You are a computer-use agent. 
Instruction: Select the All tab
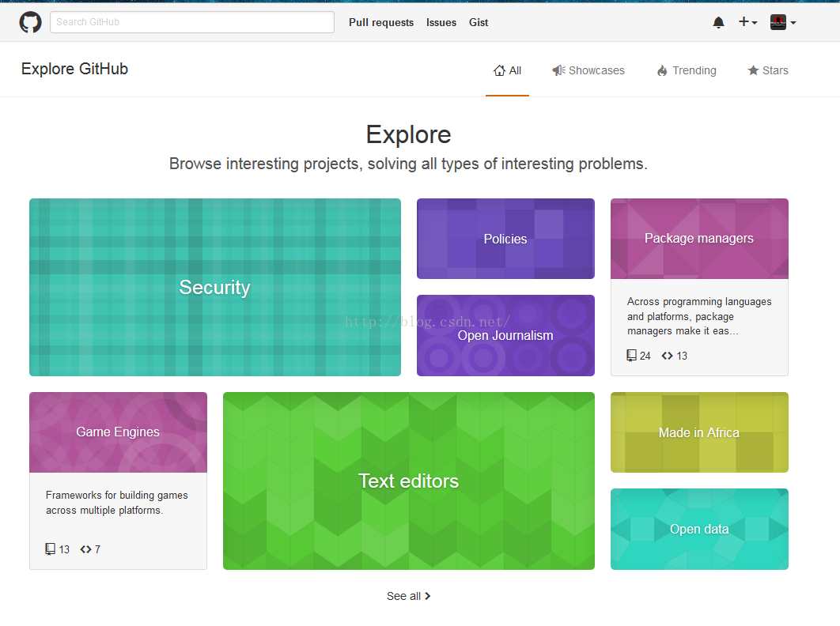[507, 70]
